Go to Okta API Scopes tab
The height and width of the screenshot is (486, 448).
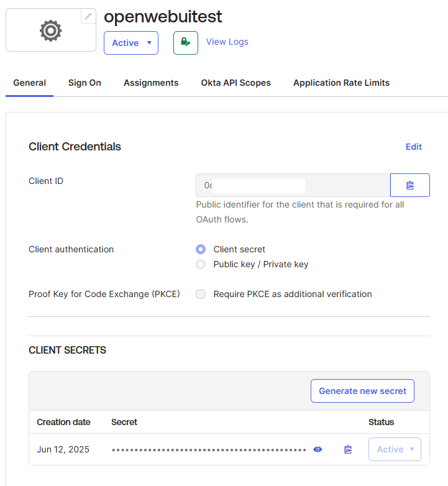(x=235, y=83)
